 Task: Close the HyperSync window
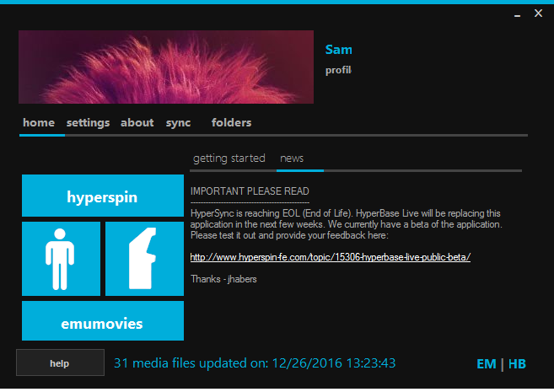click(538, 13)
